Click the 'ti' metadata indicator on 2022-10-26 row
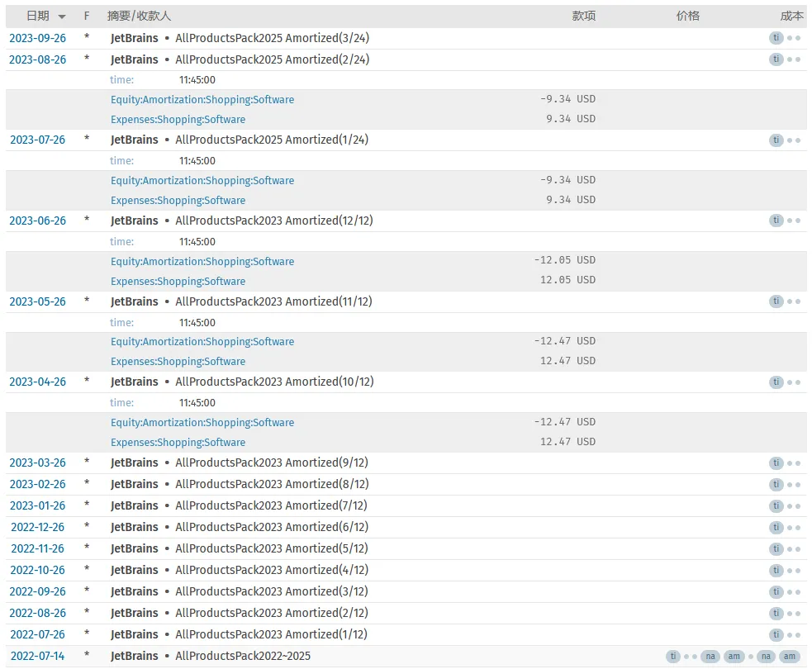The height and width of the screenshot is (669, 812). pos(776,571)
